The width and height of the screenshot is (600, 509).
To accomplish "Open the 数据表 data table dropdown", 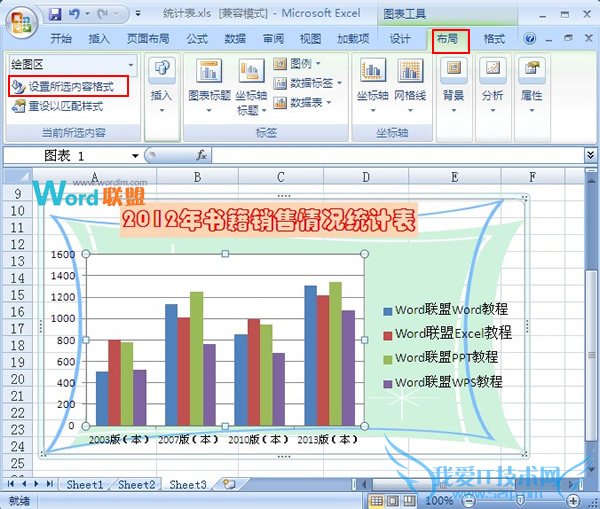I will pyautogui.click(x=302, y=102).
